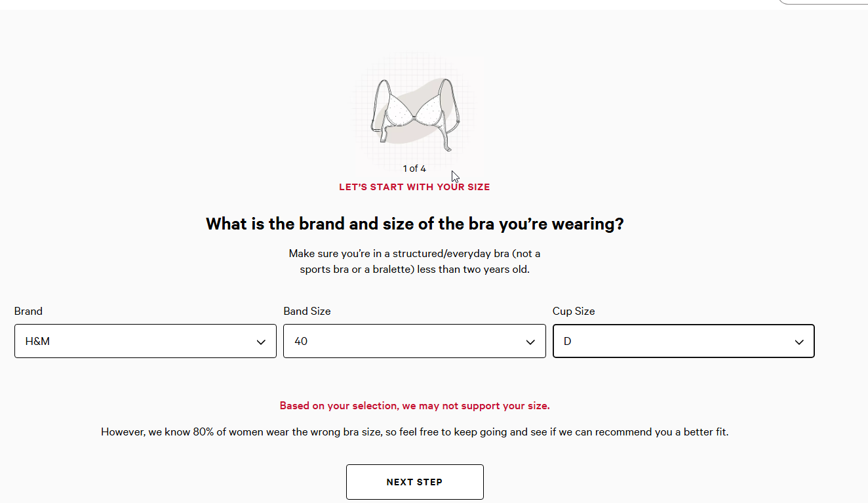Click the "Band Size" field label
This screenshot has height=503, width=868.
pyautogui.click(x=307, y=312)
